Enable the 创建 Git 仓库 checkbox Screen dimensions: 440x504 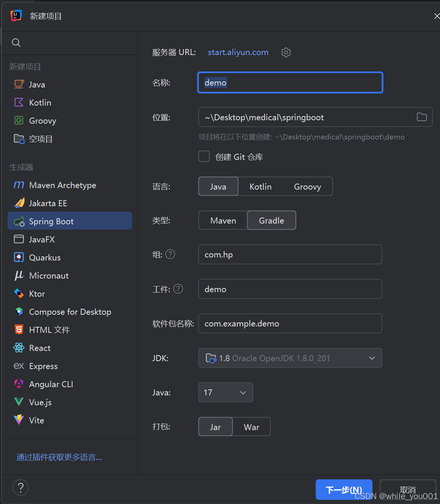pos(204,156)
